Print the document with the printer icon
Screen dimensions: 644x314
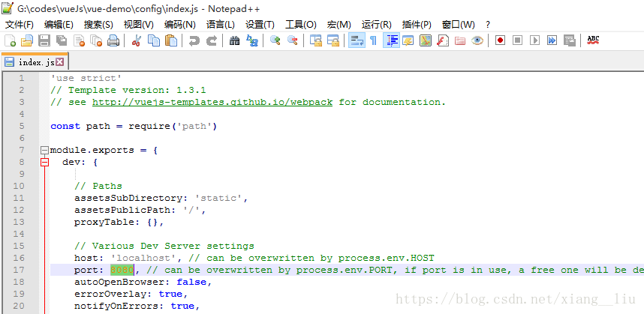click(x=113, y=40)
